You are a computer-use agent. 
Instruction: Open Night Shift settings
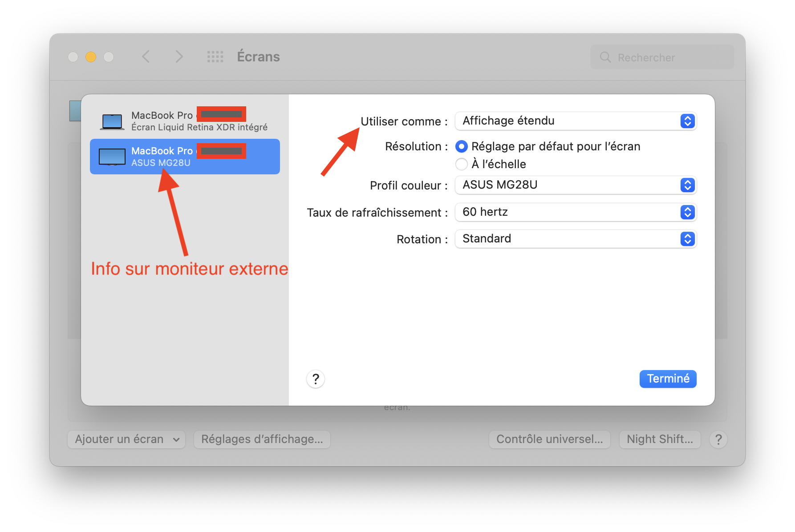660,439
